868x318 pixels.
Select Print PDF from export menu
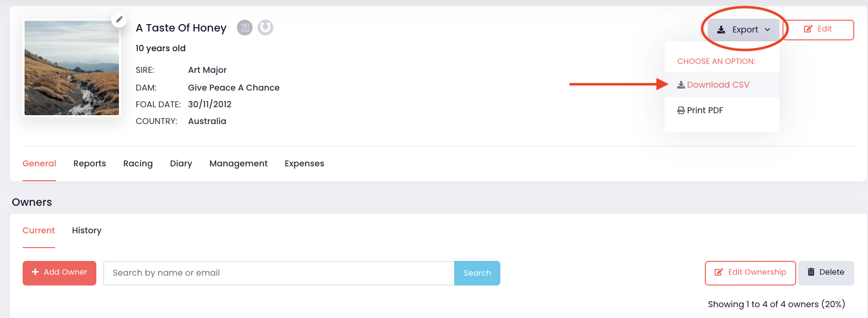(705, 110)
